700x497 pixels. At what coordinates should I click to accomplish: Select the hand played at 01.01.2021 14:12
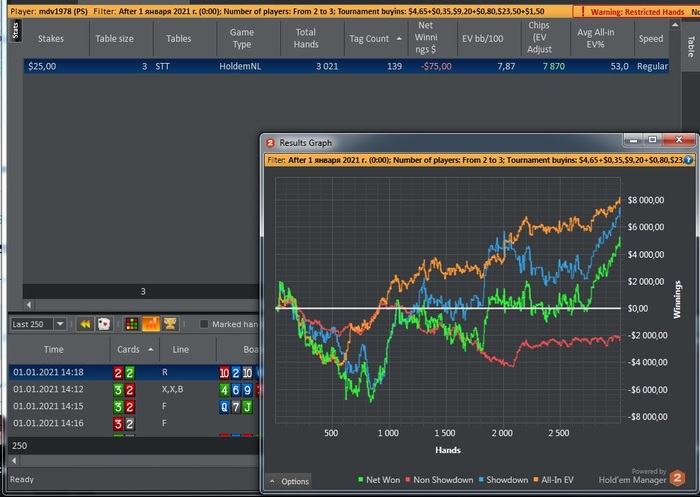click(134, 389)
